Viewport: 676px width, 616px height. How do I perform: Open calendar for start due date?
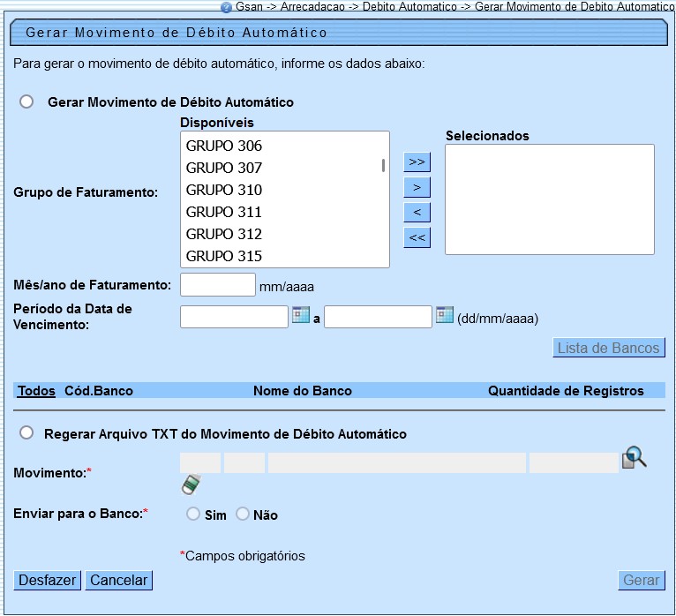point(302,316)
